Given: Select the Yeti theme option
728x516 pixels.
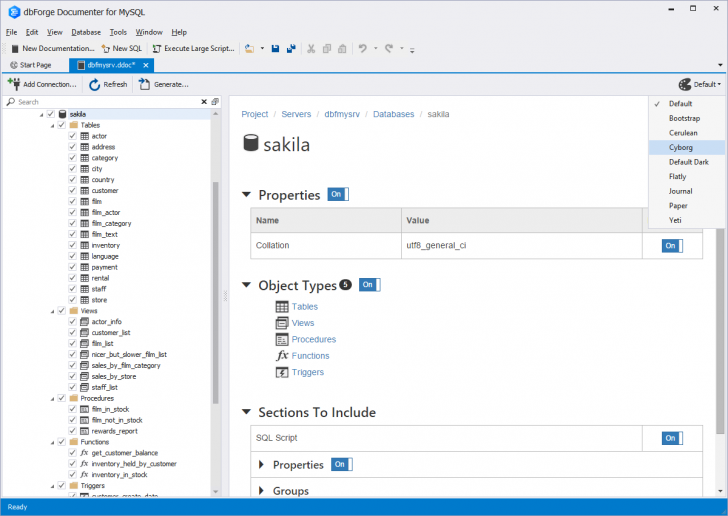Looking at the screenshot, I should pyautogui.click(x=687, y=220).
